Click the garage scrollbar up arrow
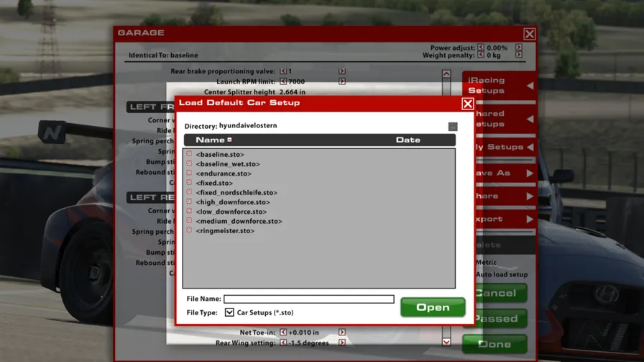Screen dimensions: 644x362 [446, 74]
